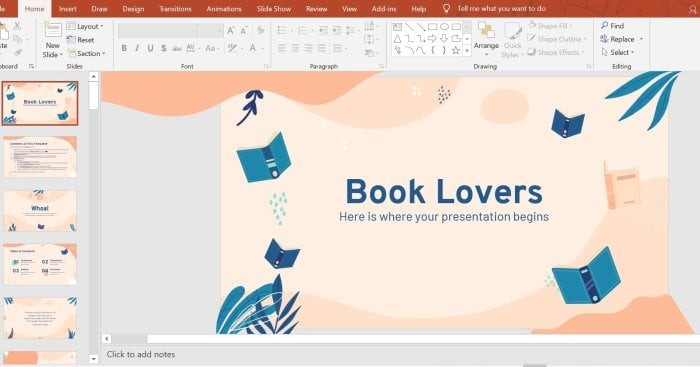Toggle Underline formatting
The image size is (700, 367).
tap(150, 48)
